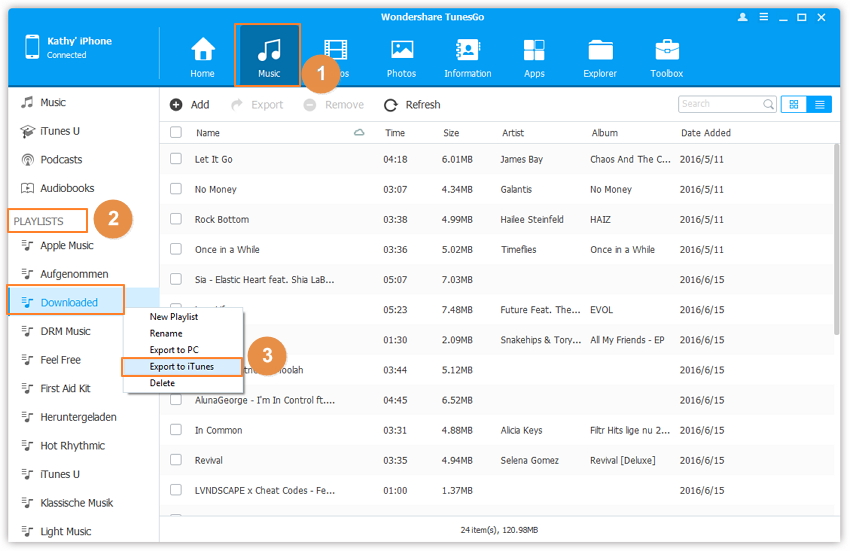Open the Photos section icon
This screenshot has width=850, height=551.
pyautogui.click(x=402, y=50)
